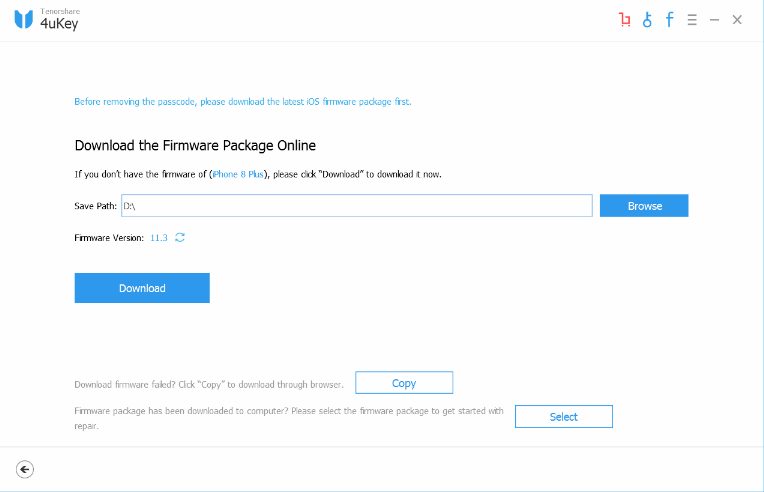Open the hamburger menu icon

pos(692,20)
